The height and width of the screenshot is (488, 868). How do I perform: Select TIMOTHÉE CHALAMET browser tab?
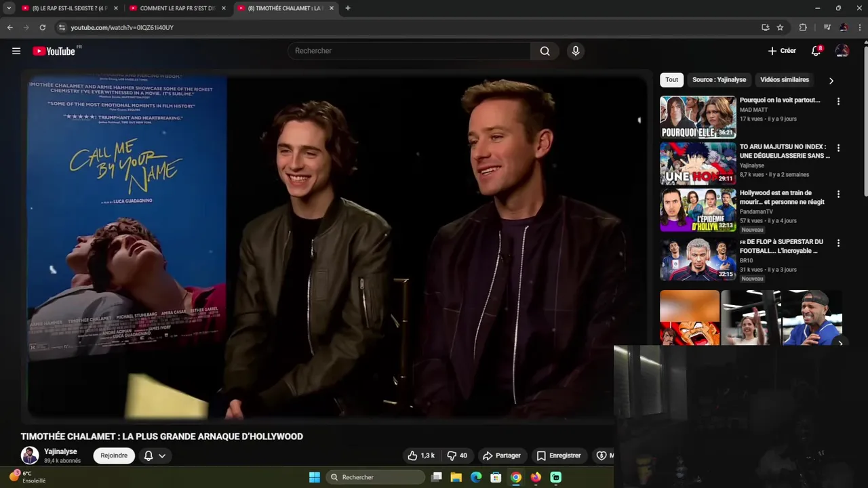(x=284, y=8)
